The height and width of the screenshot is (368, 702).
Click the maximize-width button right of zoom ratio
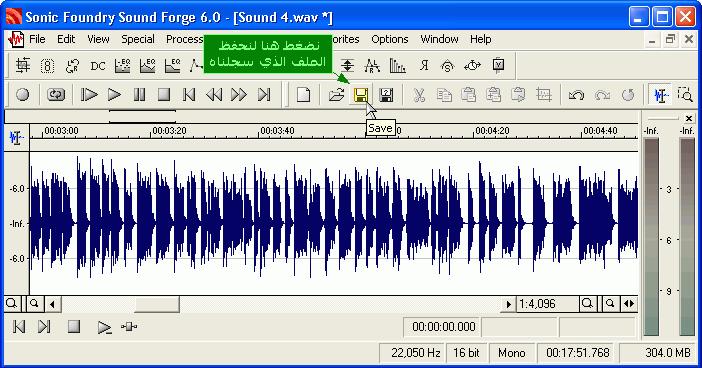coord(629,304)
